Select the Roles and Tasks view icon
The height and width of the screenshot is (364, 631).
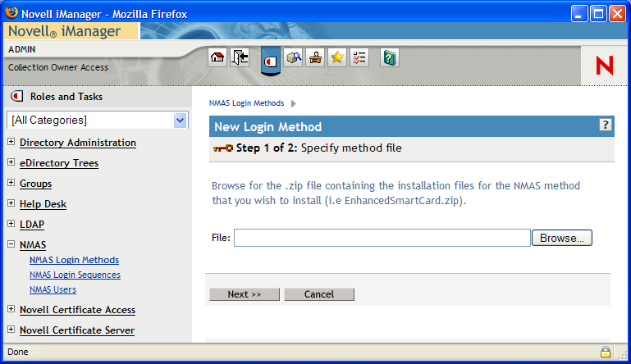271,61
